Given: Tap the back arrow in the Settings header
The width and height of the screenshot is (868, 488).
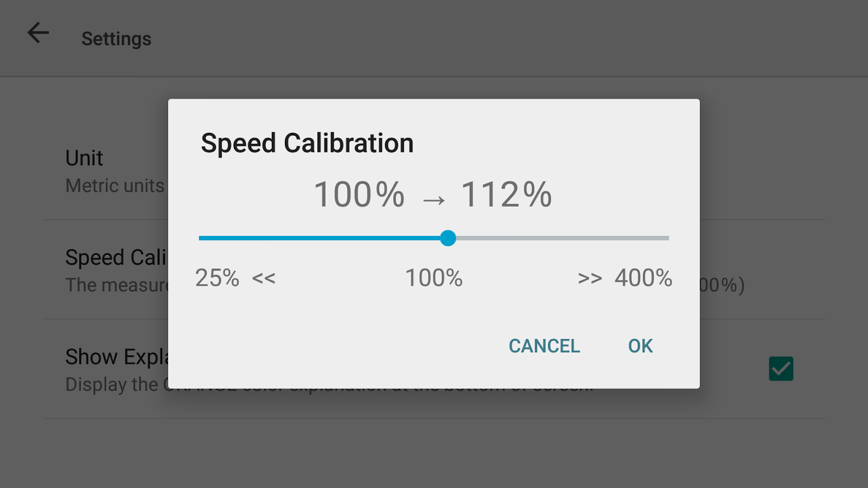Looking at the screenshot, I should tap(38, 33).
